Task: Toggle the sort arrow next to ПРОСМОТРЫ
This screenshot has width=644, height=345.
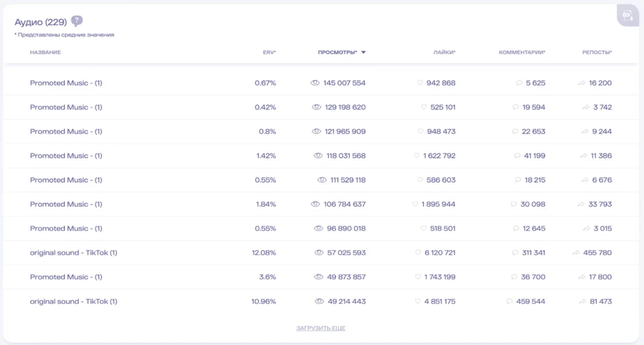Action: pos(364,53)
